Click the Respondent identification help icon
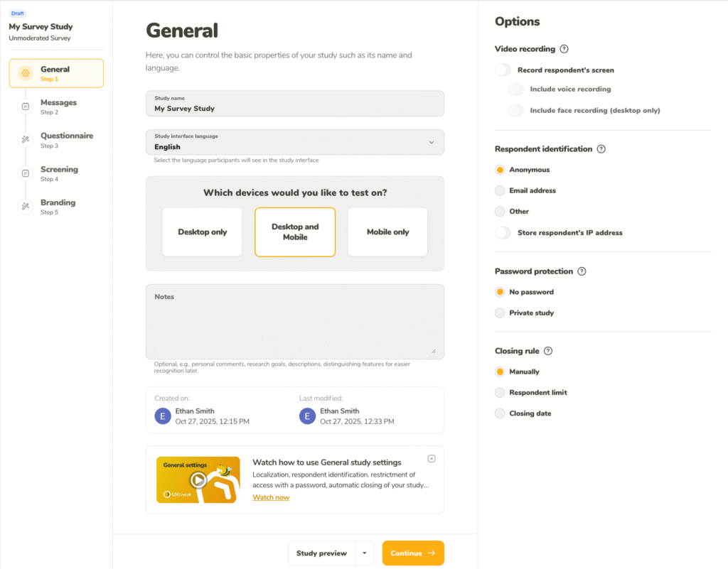The height and width of the screenshot is (569, 728). pyautogui.click(x=601, y=149)
